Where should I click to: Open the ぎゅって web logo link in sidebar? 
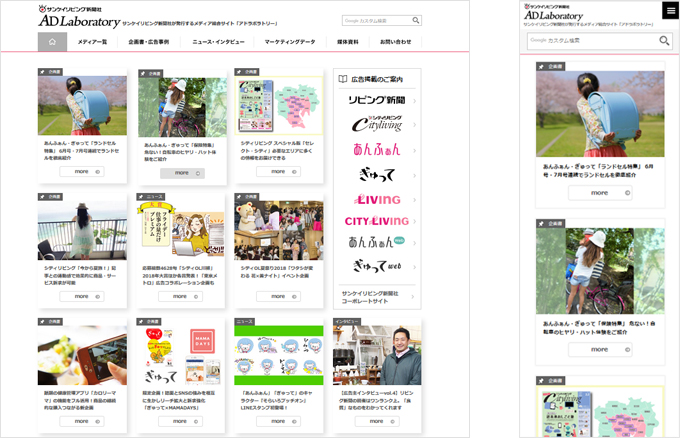(x=377, y=266)
